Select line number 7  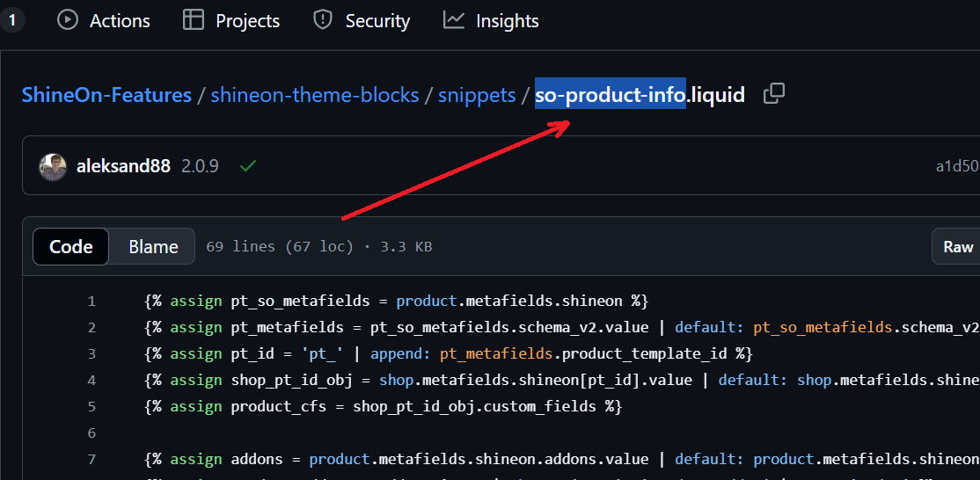pos(91,460)
